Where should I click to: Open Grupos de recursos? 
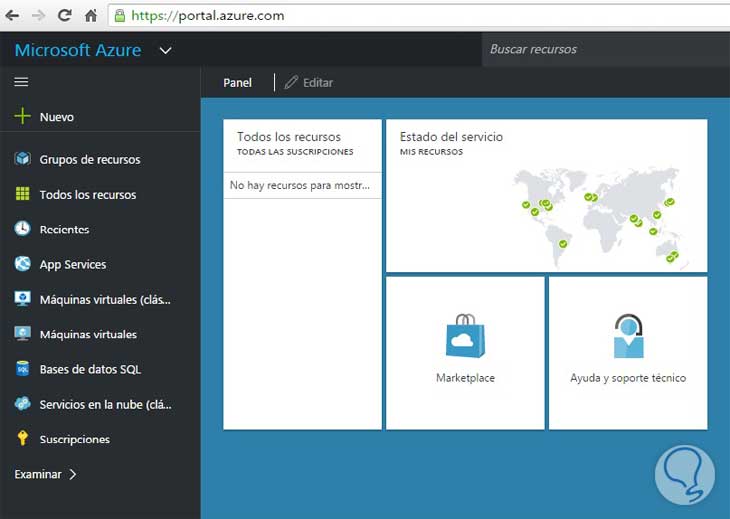point(90,159)
